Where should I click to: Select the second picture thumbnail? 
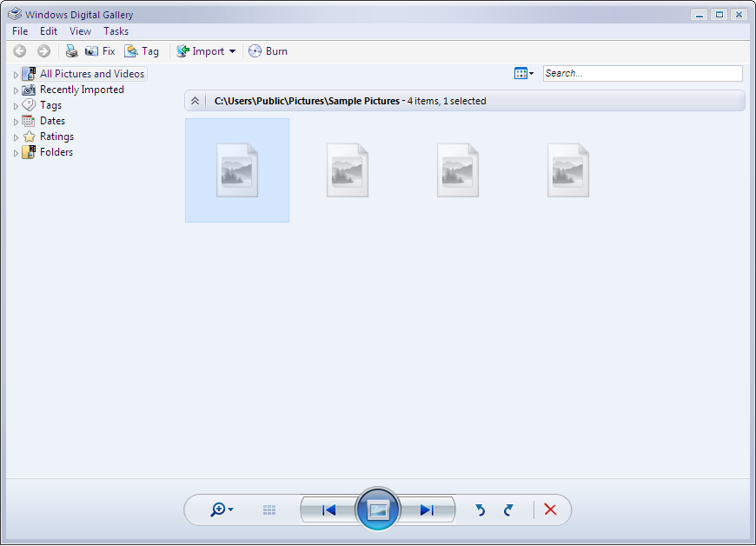(x=348, y=170)
